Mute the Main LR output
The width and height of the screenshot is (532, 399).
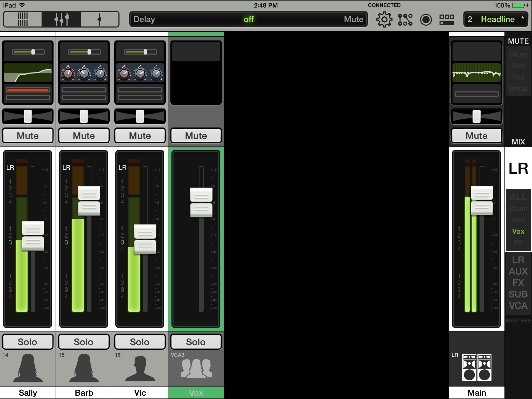click(476, 136)
